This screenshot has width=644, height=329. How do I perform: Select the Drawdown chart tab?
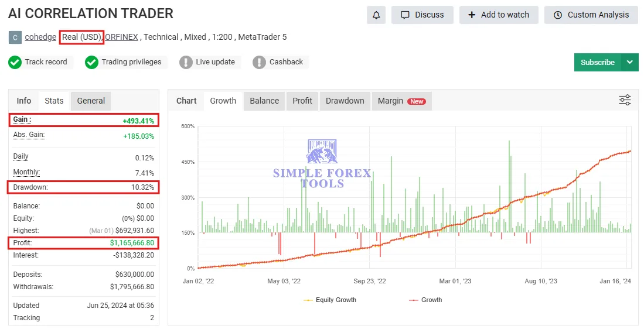(345, 101)
